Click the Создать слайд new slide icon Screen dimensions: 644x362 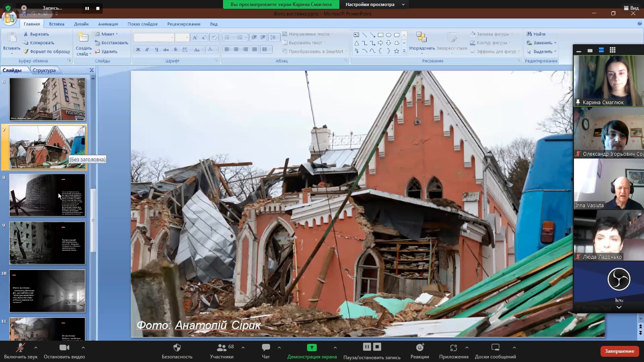[83, 37]
